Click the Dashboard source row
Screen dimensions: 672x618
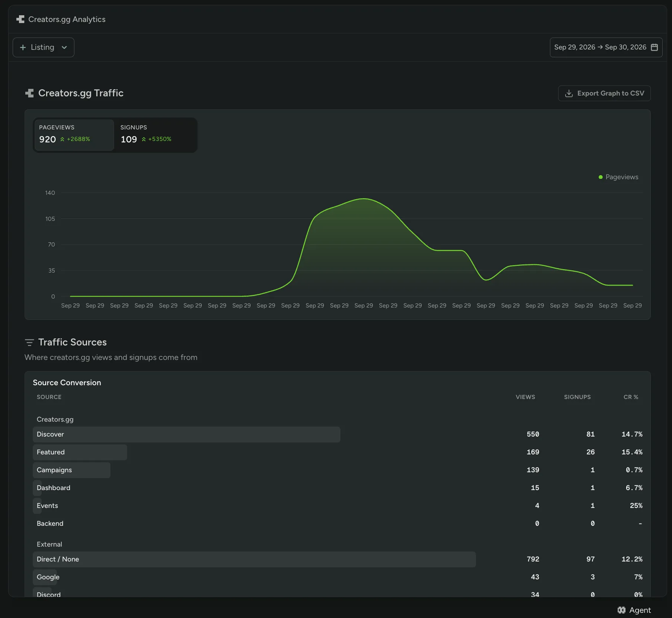point(337,488)
